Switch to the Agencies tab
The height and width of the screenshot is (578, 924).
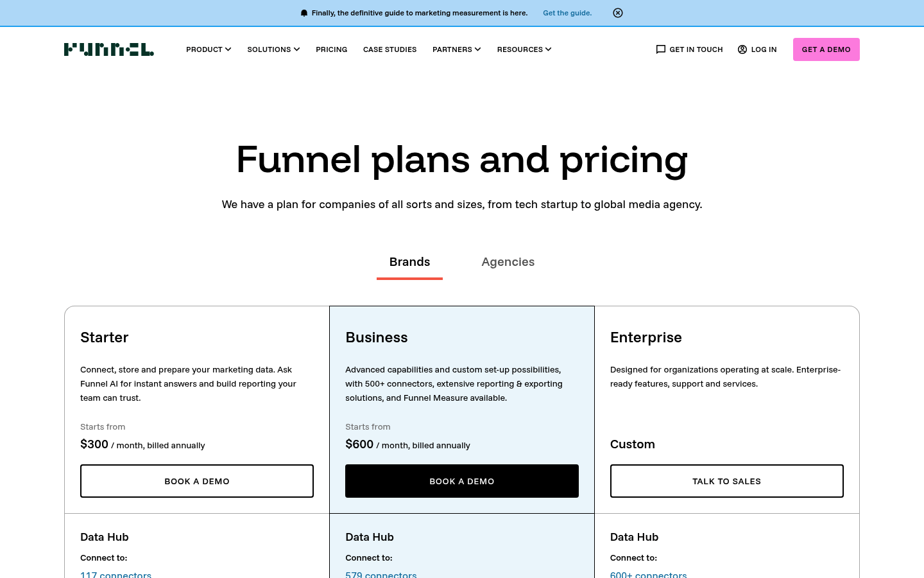pos(508,262)
